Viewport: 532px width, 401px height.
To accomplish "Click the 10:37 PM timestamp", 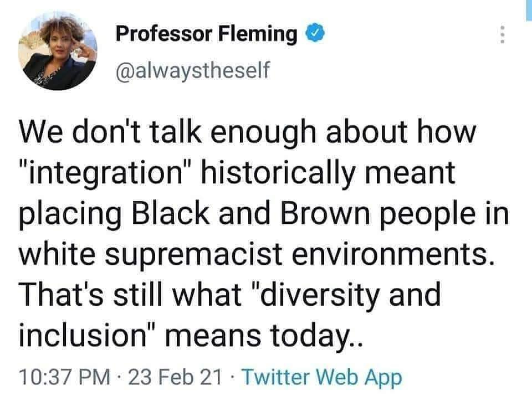I will coord(63,378).
